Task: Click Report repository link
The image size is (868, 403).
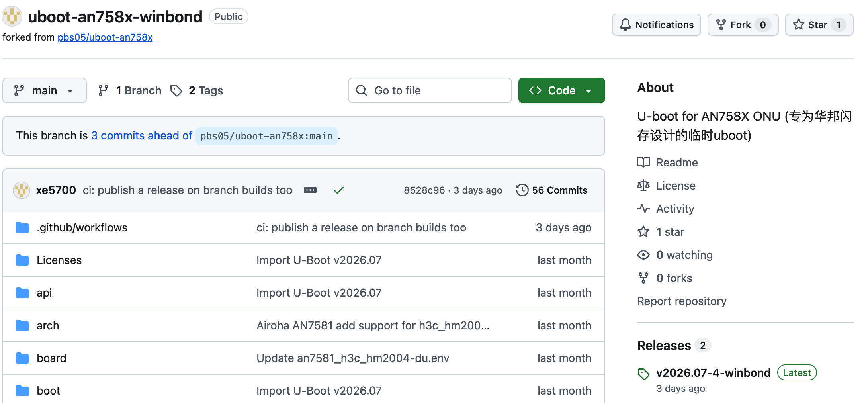Action: click(682, 301)
